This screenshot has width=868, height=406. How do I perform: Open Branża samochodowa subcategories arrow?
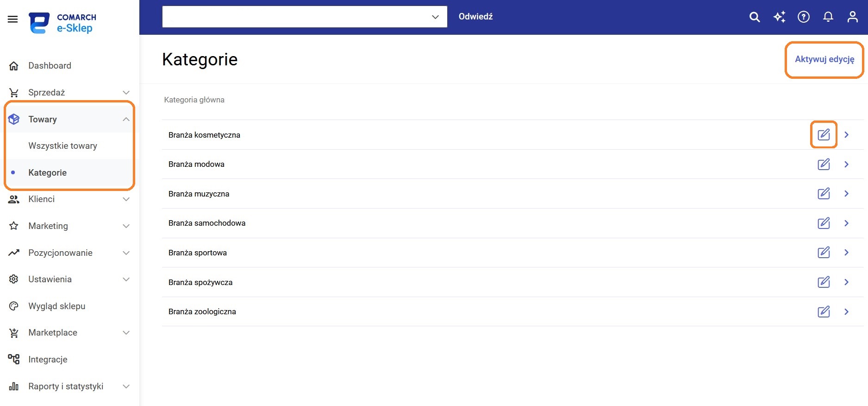(x=846, y=223)
